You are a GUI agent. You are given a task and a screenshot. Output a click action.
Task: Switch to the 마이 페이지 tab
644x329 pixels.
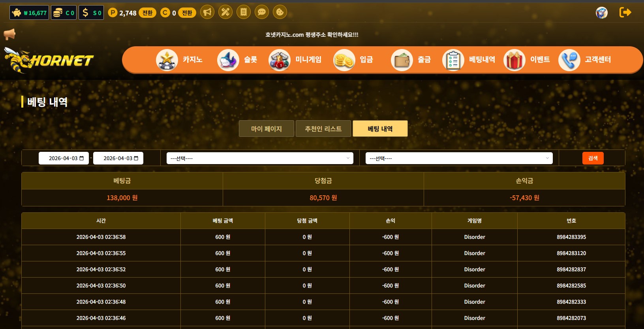[x=266, y=129]
